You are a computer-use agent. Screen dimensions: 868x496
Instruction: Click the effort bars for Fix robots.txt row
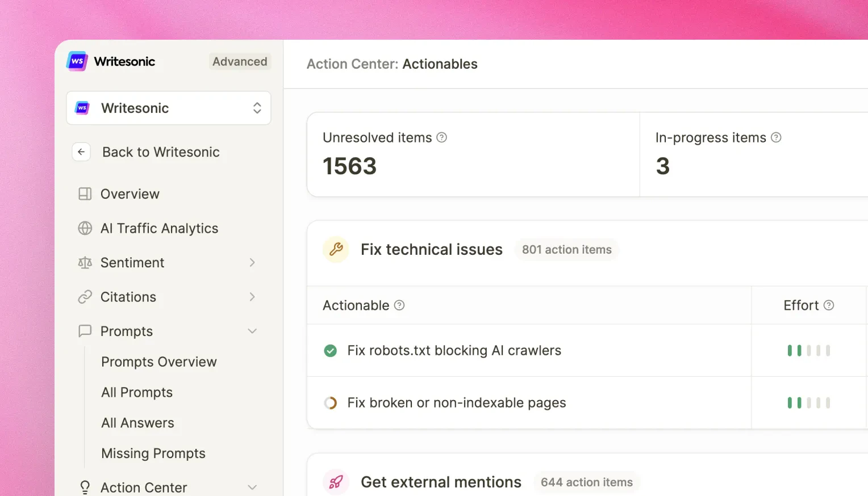pyautogui.click(x=809, y=351)
